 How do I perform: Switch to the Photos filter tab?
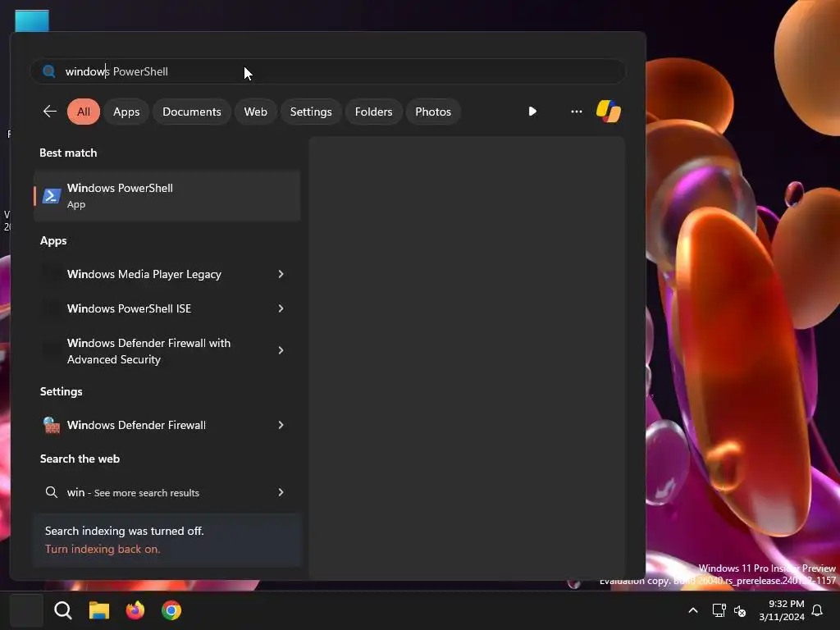tap(433, 112)
